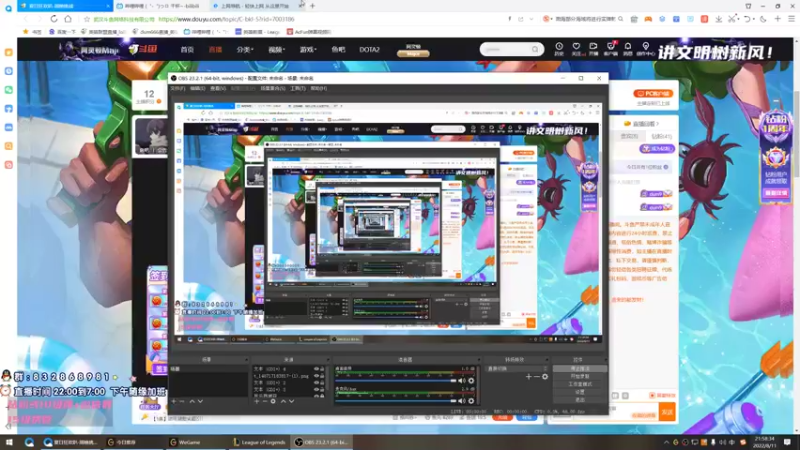Open the browser downloads icon in the toolbar
Viewport: 800px width, 450px height.
tap(718, 19)
